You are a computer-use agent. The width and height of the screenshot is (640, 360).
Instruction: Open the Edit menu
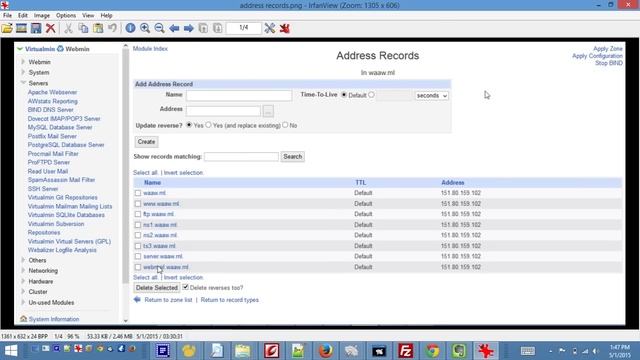click(23, 15)
